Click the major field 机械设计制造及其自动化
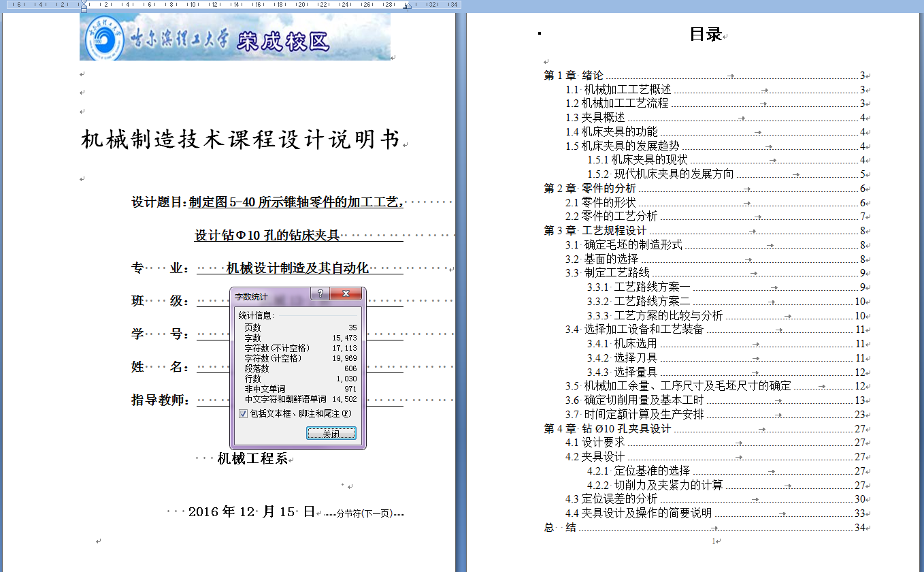The height and width of the screenshot is (572, 924). pyautogui.click(x=297, y=268)
